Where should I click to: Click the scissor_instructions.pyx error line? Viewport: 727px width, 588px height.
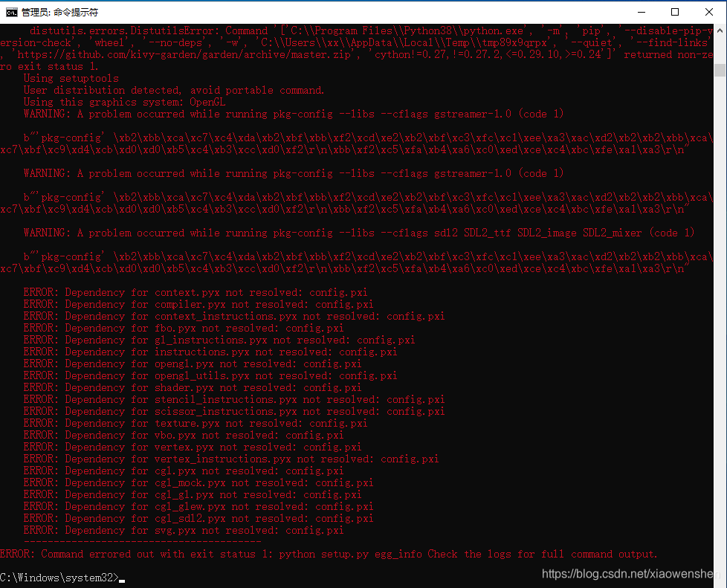point(234,411)
